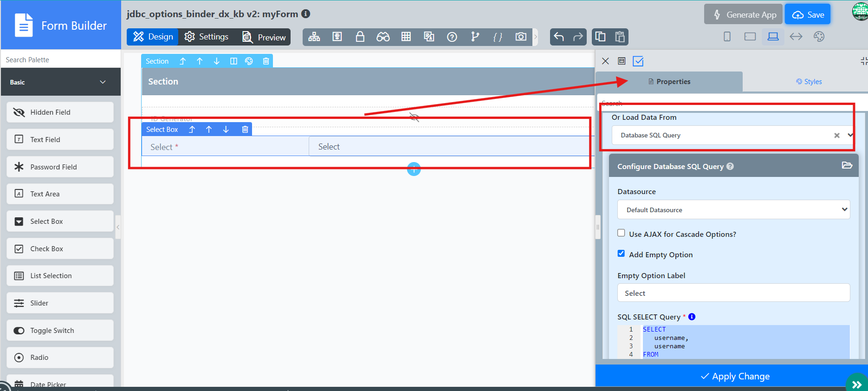
Task: Click the Generate App button
Action: [x=743, y=14]
